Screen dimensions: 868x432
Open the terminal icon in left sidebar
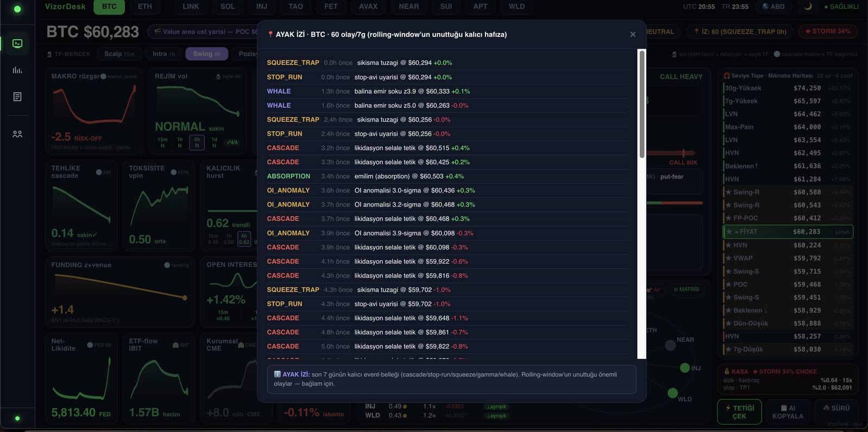pyautogui.click(x=17, y=43)
